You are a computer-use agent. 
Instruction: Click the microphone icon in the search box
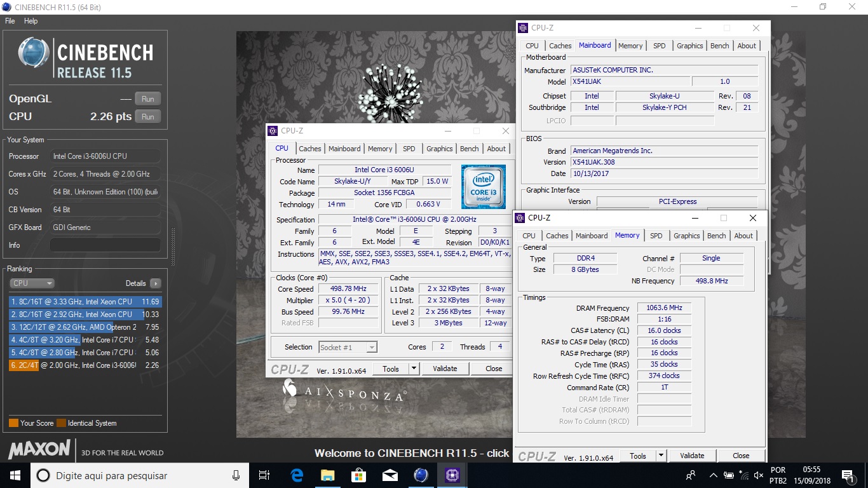coord(236,475)
